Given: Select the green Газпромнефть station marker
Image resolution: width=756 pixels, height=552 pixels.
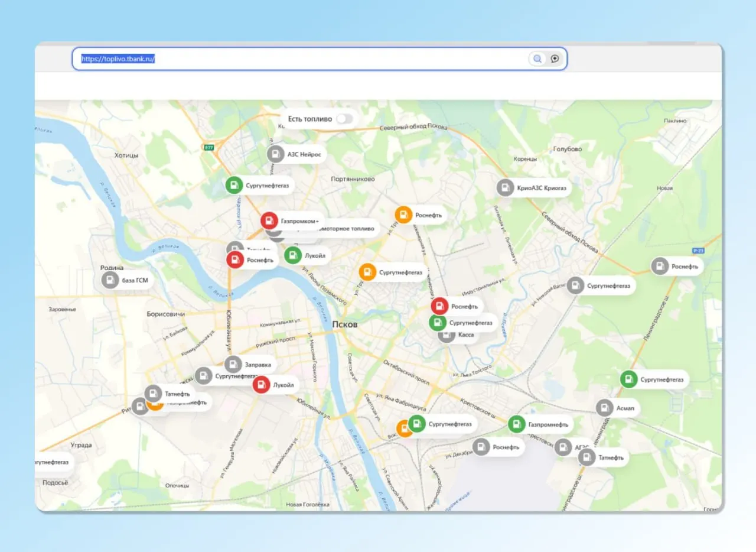Looking at the screenshot, I should tap(517, 424).
